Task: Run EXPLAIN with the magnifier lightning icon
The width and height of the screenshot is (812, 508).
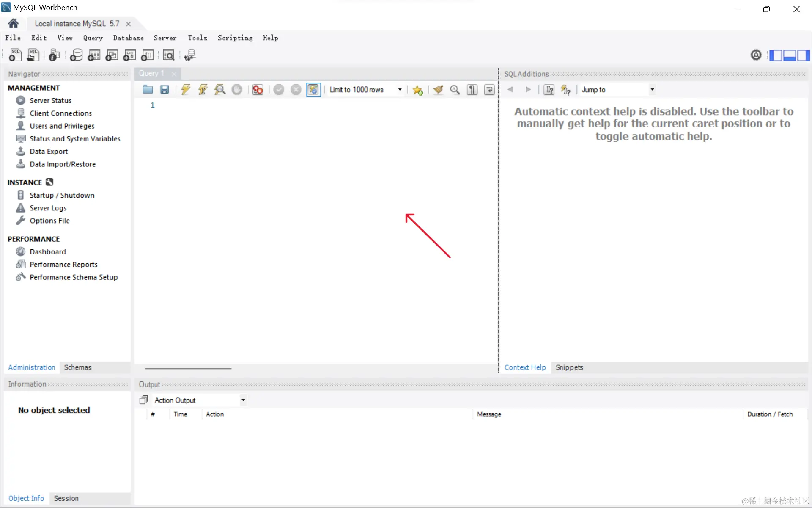Action: (220, 89)
